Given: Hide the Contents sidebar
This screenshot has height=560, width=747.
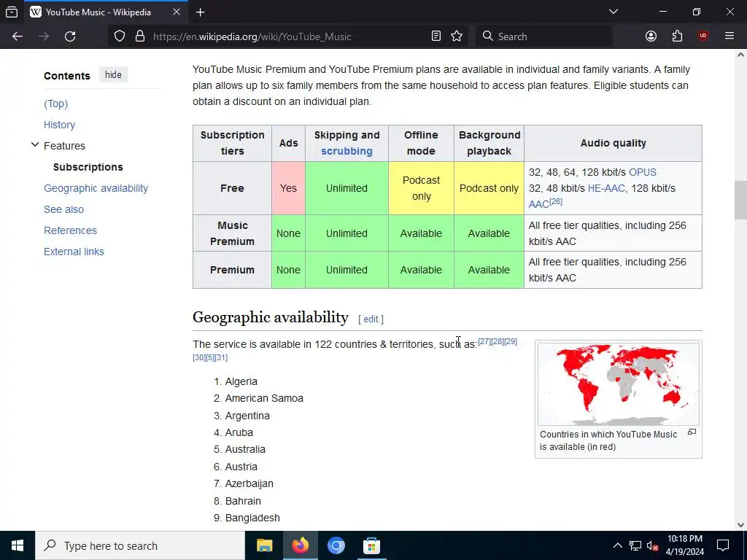Looking at the screenshot, I should 113,75.
